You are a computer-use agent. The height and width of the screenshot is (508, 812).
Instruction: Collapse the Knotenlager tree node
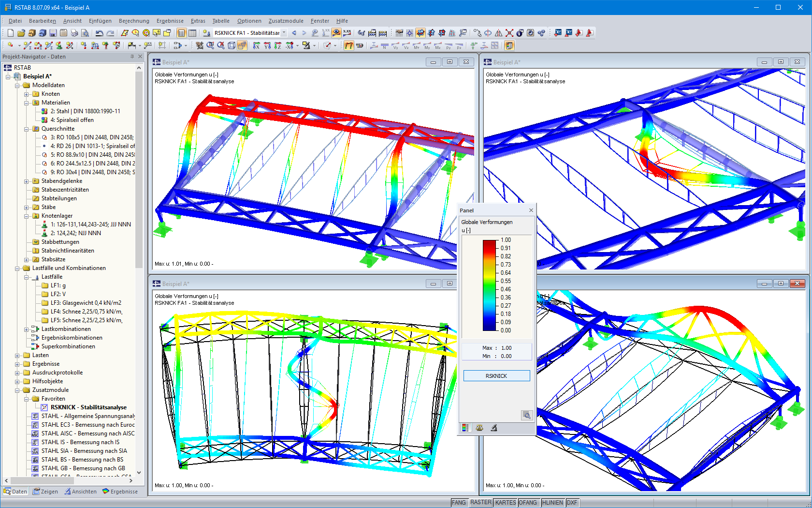pyautogui.click(x=27, y=216)
